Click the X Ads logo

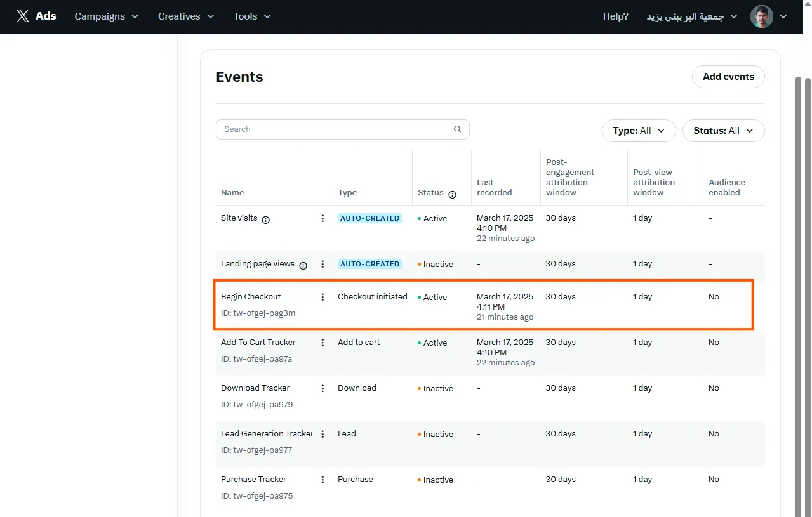click(x=36, y=16)
